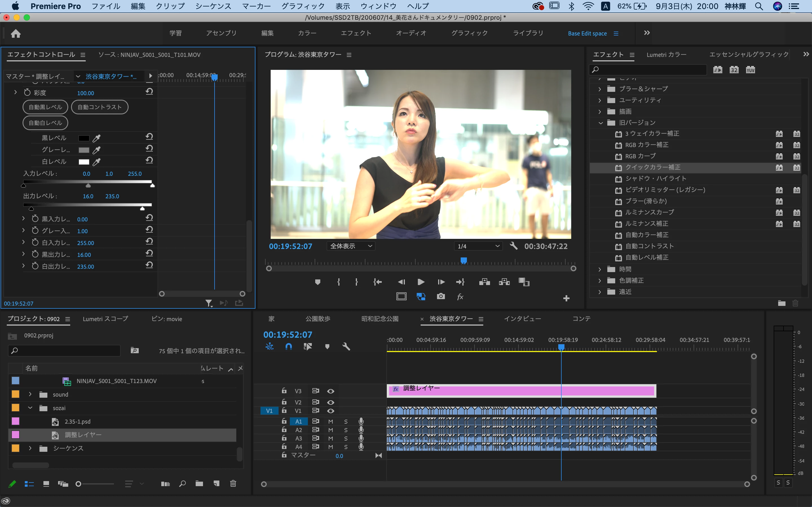Click the 自動黒レベル button
This screenshot has height=507, width=812.
(x=45, y=107)
